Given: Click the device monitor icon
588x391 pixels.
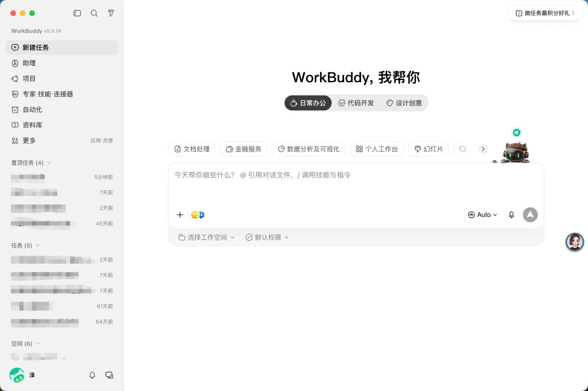Looking at the screenshot, I should click(109, 375).
